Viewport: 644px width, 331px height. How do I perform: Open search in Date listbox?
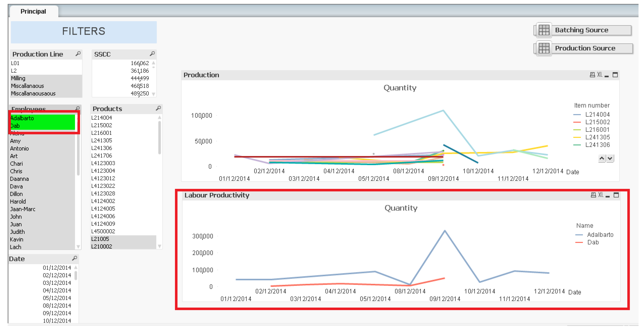(x=74, y=258)
